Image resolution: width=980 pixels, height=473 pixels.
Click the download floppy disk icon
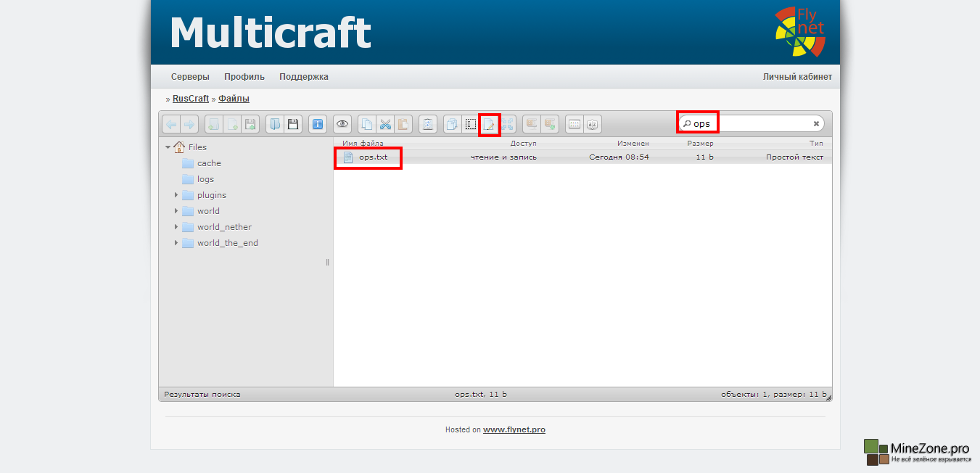[x=293, y=124]
